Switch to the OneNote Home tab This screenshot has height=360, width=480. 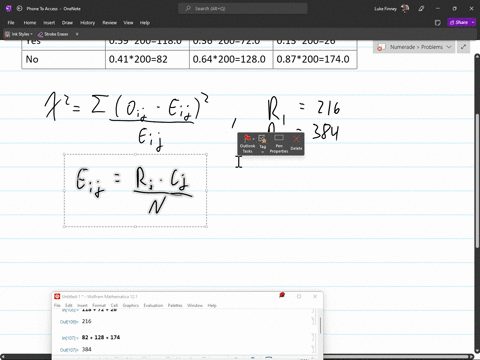click(x=30, y=23)
